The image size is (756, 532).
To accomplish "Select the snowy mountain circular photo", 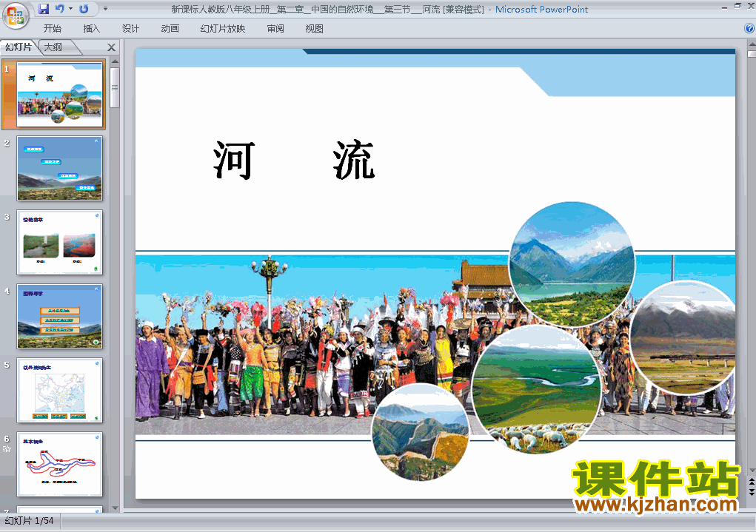I will coord(683,338).
